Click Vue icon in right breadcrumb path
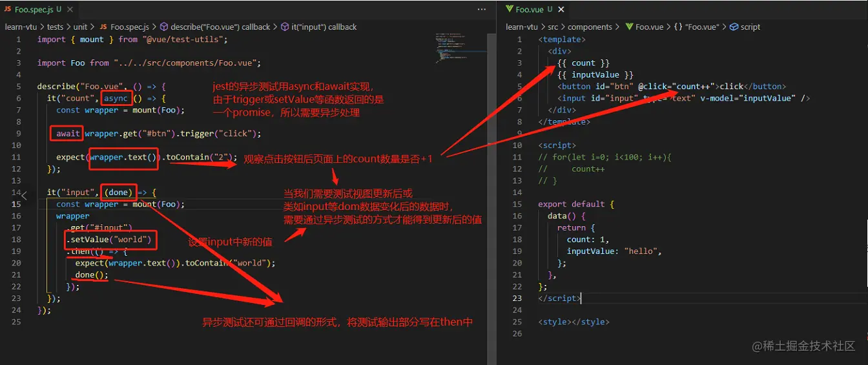The image size is (868, 365). 629,27
